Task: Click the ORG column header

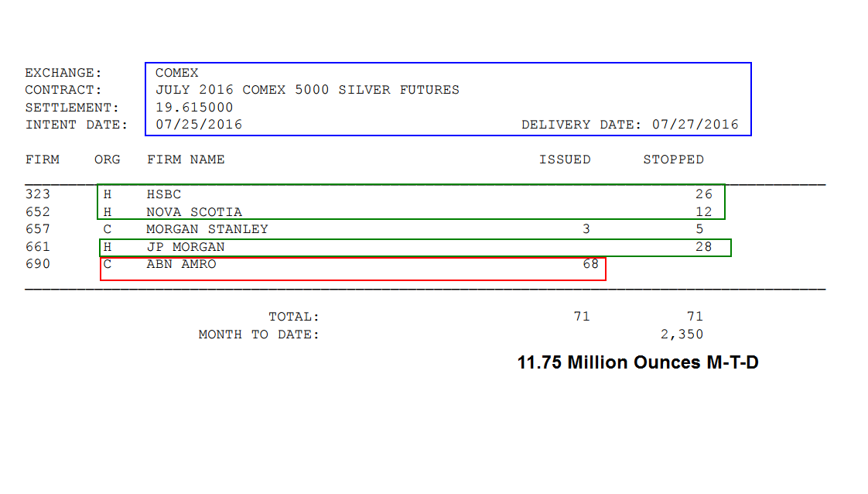Action: (108, 160)
